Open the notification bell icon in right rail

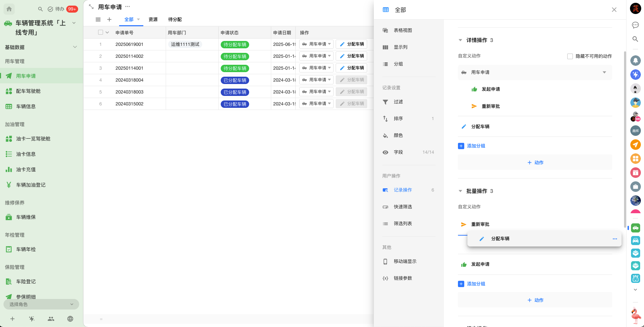tap(635, 61)
